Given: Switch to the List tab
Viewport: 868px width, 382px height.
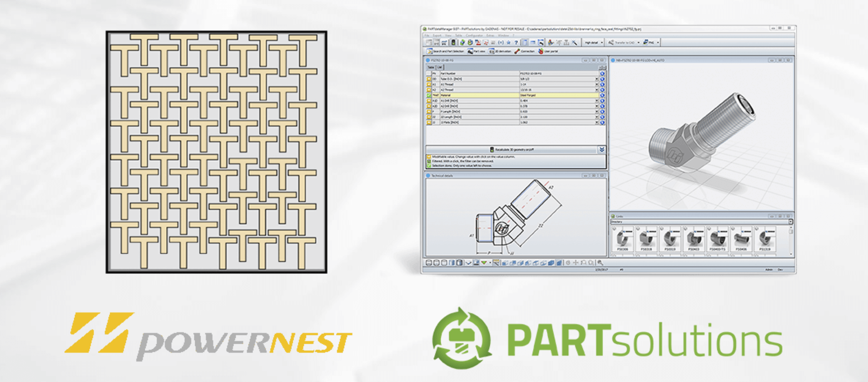Looking at the screenshot, I should (x=440, y=67).
